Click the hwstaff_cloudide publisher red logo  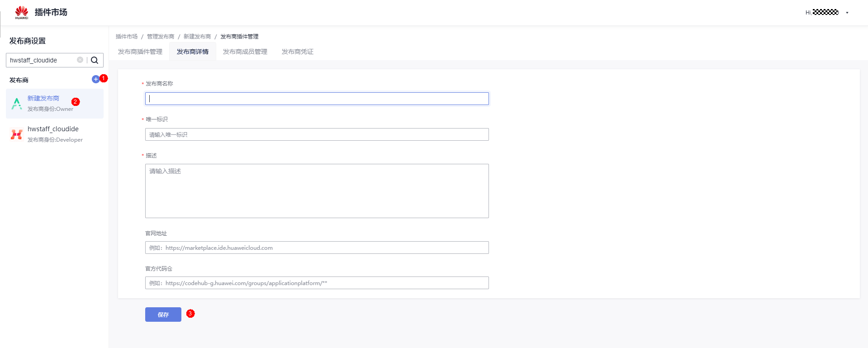[17, 134]
